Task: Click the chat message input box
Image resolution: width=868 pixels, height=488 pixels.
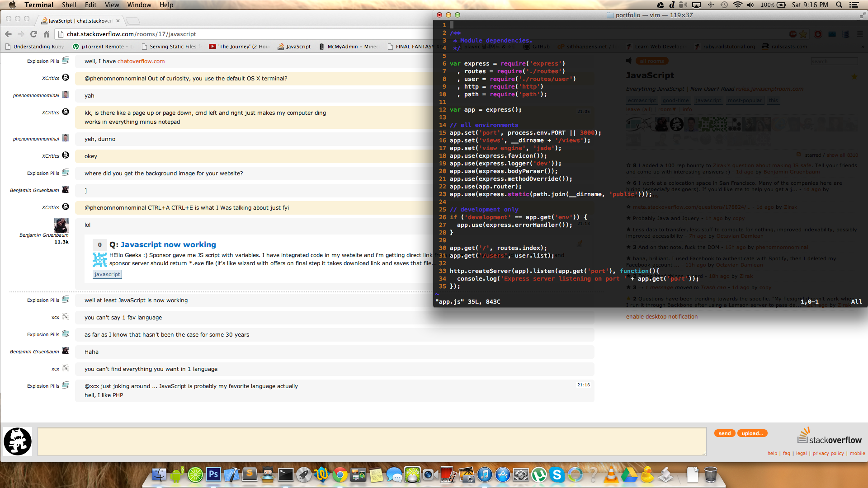Action: [x=372, y=441]
